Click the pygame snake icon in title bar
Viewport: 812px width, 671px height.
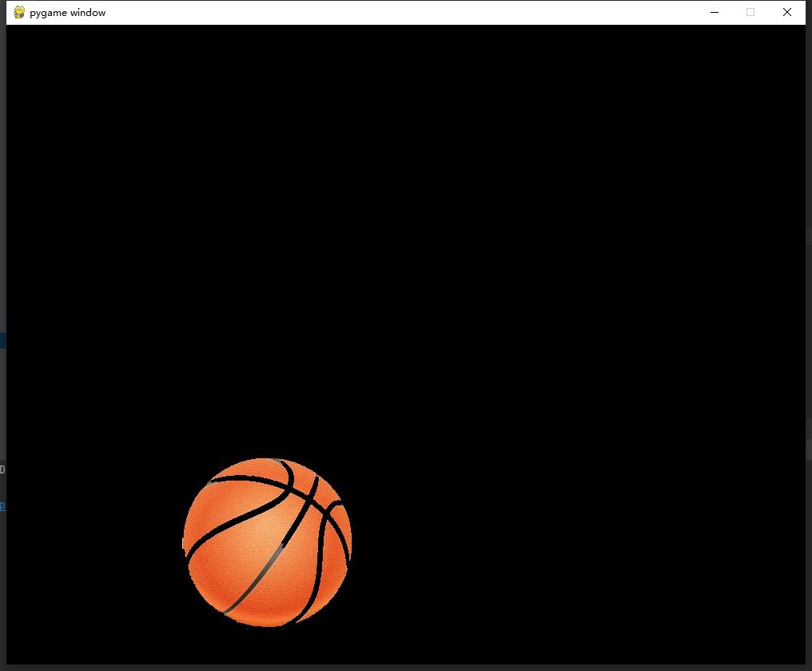click(x=19, y=13)
